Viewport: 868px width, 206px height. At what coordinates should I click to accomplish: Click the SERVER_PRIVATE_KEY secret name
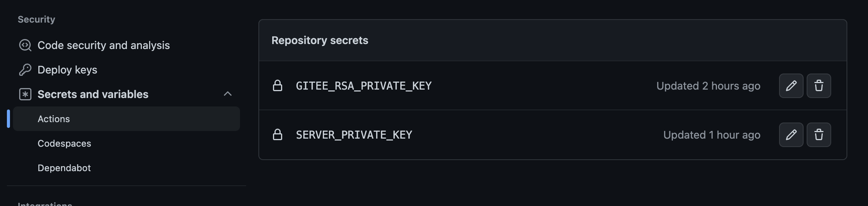tap(354, 135)
